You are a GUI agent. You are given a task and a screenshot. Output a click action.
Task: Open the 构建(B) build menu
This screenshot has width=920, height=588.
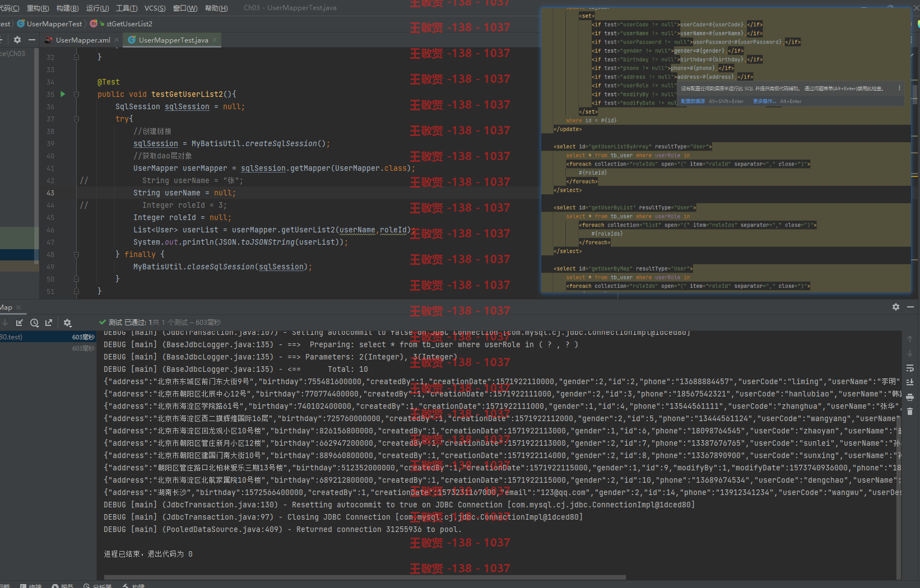[x=67, y=8]
